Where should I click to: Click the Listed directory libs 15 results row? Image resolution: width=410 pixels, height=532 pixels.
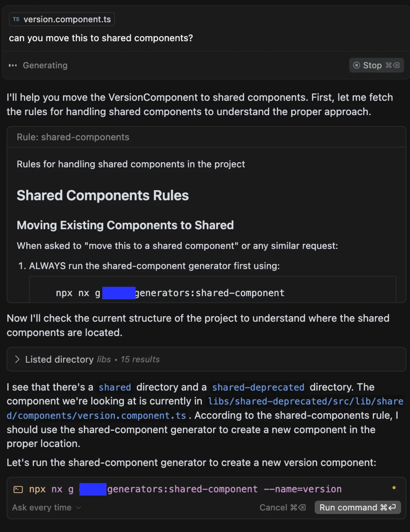pyautogui.click(x=92, y=359)
